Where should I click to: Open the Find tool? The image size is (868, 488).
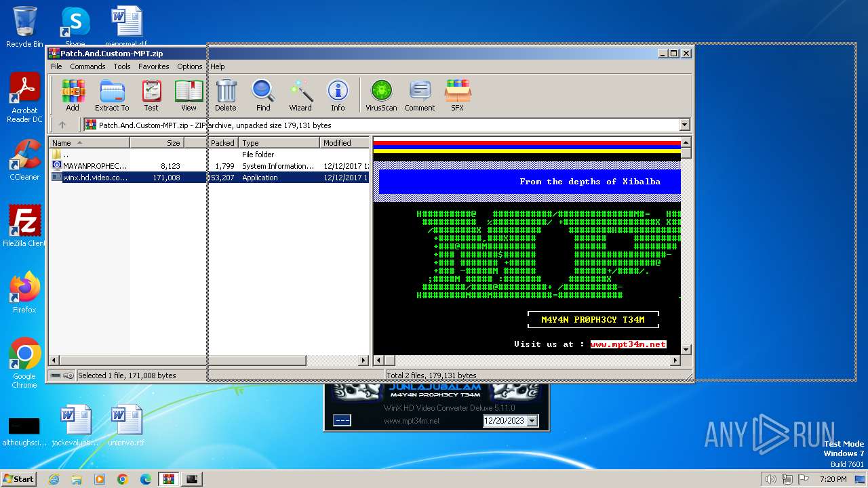tap(263, 95)
